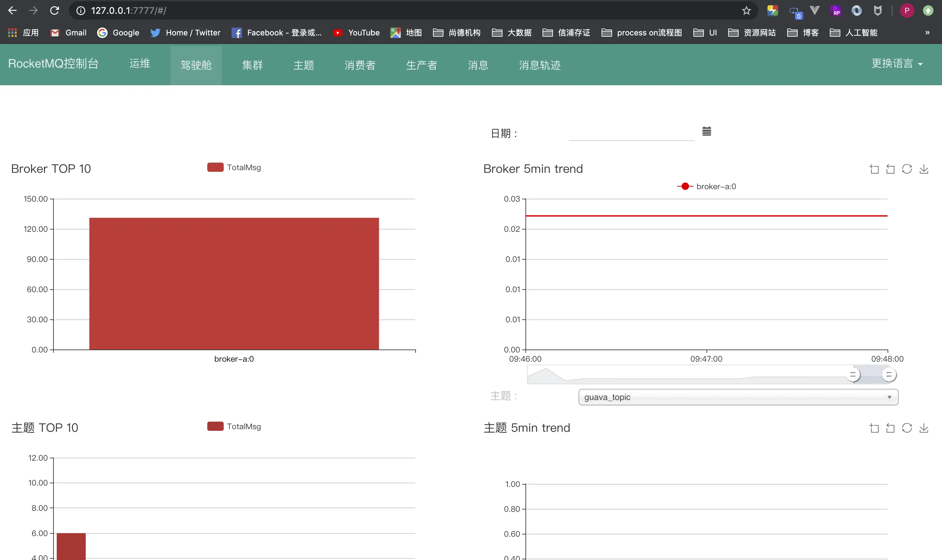The height and width of the screenshot is (560, 942).
Task: Toggle TotalMsg legend in 主题 TOP 10
Action: click(x=234, y=427)
